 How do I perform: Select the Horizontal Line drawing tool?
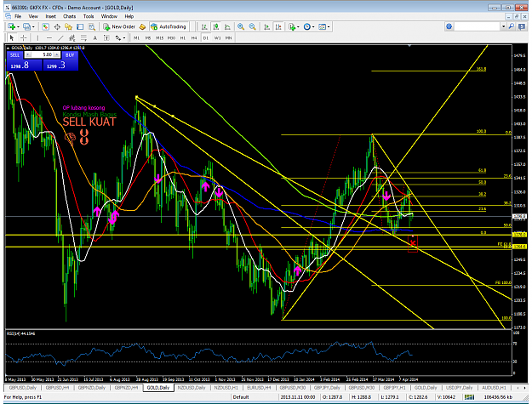pyautogui.click(x=49, y=38)
